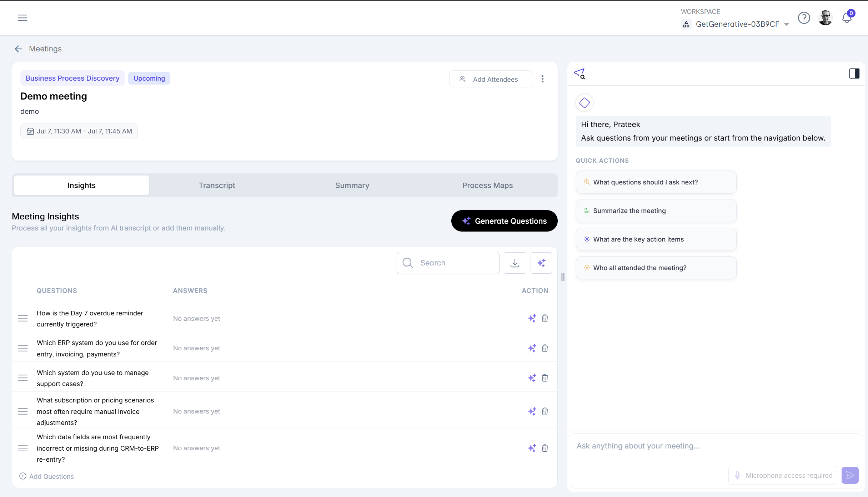Click the panel resize handle between sections
868x497 pixels.
[x=563, y=277]
